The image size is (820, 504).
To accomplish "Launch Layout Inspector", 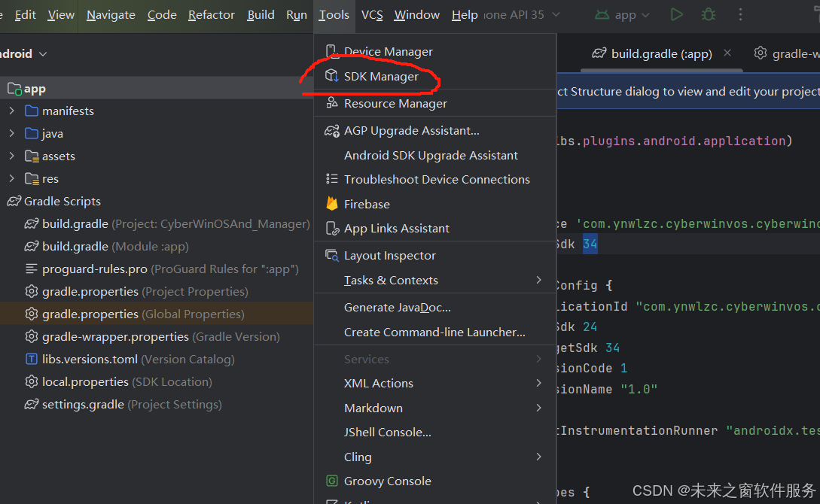I will tap(389, 256).
